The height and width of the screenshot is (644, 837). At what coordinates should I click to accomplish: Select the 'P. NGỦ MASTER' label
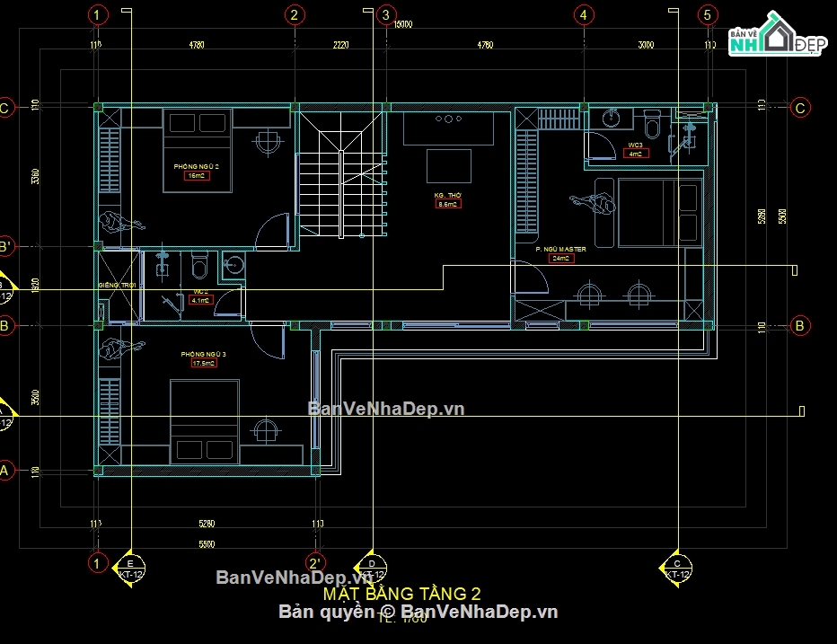561,250
